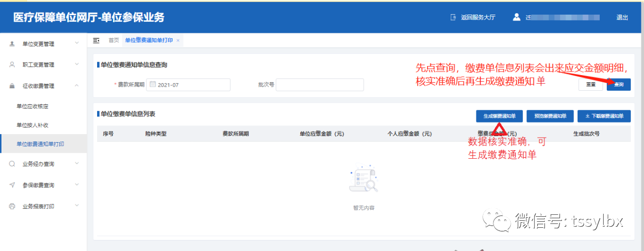
Task: Expand the 职工变更管理 menu chevron
Action: click(x=77, y=65)
